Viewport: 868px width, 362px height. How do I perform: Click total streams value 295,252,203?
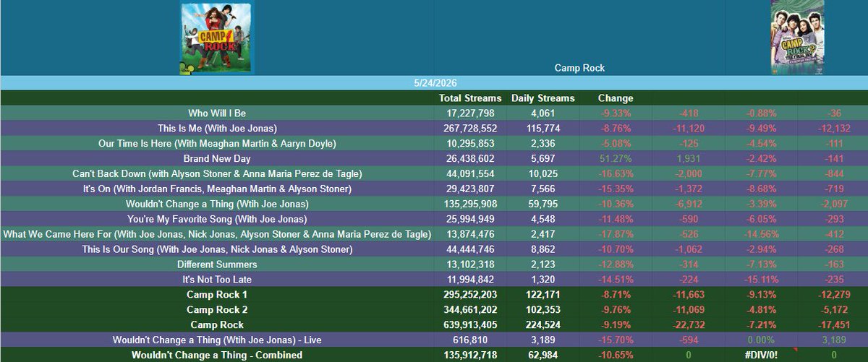click(470, 295)
